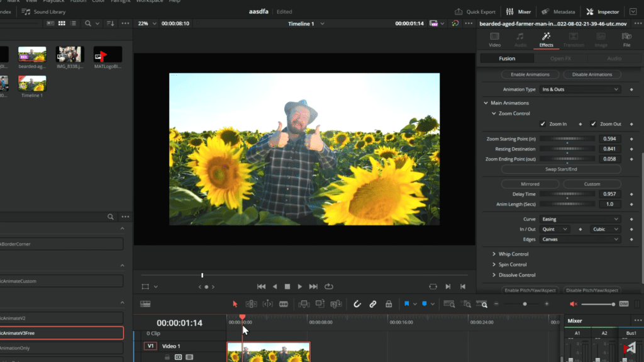Activate Dynamic Trim Mode tool
The image size is (644, 362).
[267, 304]
